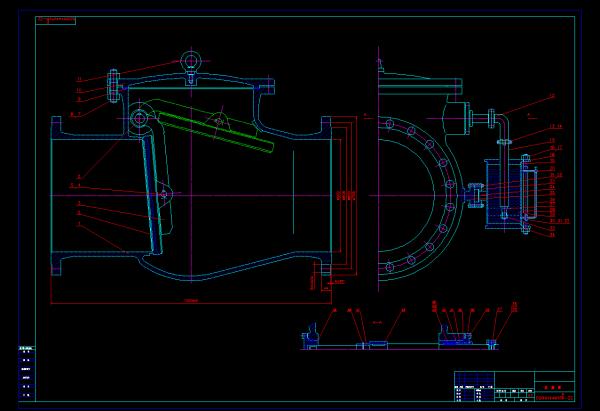Select the small valve between flange and tank
This screenshot has height=411, width=600.
[475, 195]
